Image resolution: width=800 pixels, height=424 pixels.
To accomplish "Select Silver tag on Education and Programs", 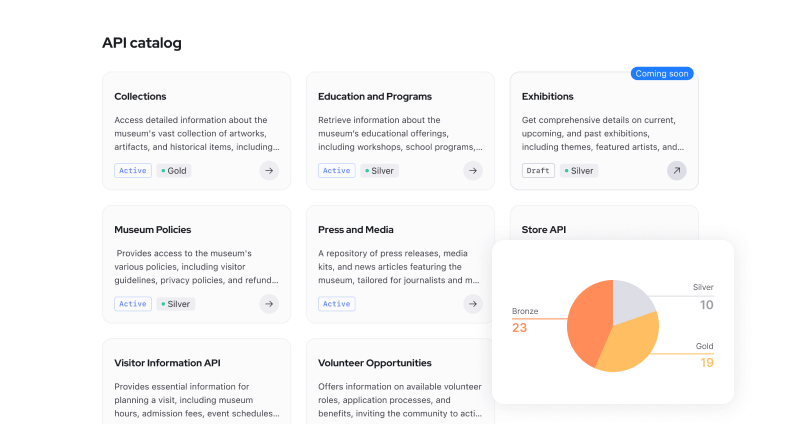I will [379, 170].
